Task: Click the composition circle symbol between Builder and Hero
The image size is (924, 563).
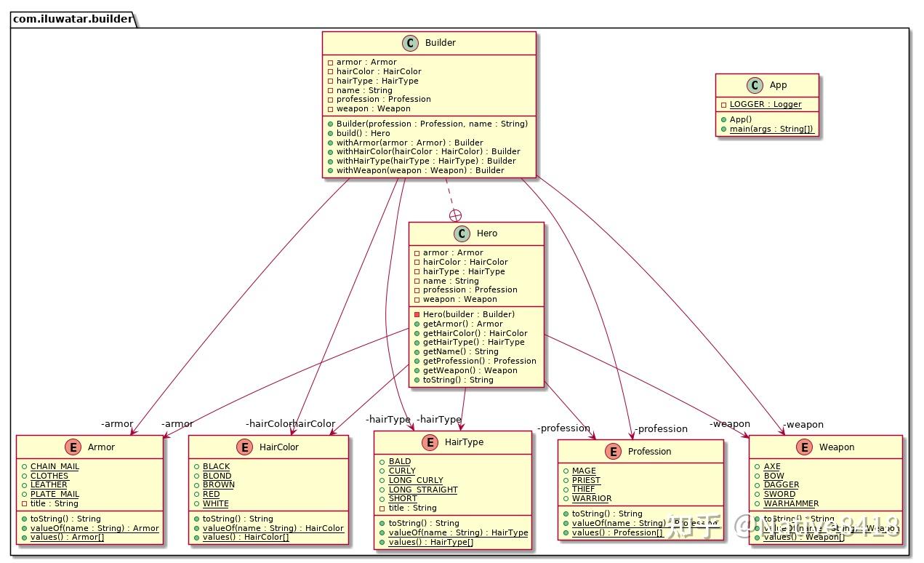Action: tap(457, 215)
